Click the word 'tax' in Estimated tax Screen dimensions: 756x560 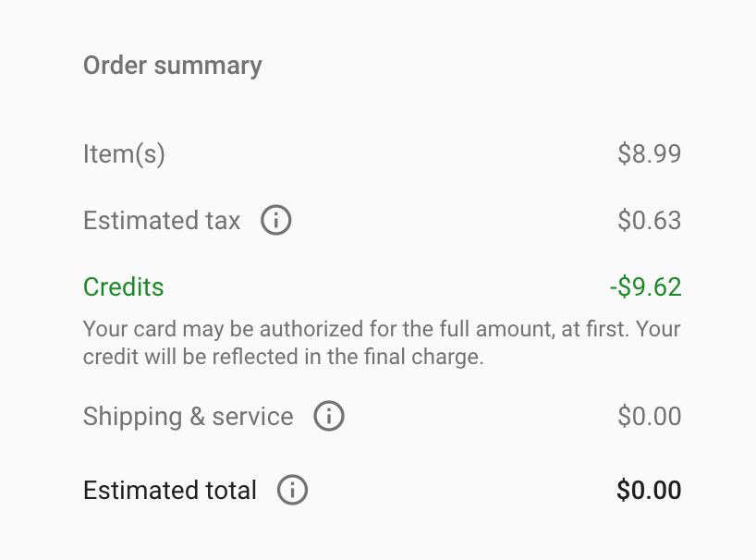click(x=223, y=221)
